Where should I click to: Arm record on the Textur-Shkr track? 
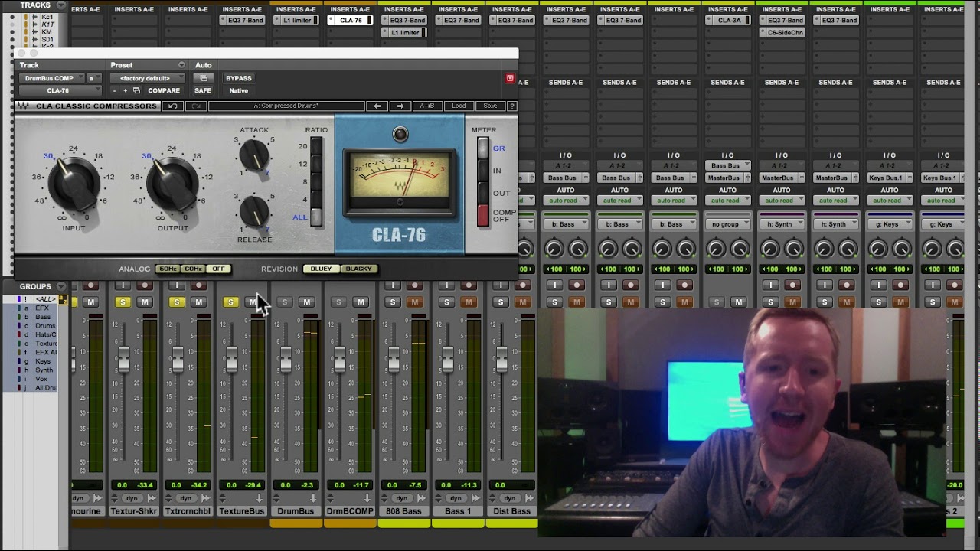(x=145, y=285)
